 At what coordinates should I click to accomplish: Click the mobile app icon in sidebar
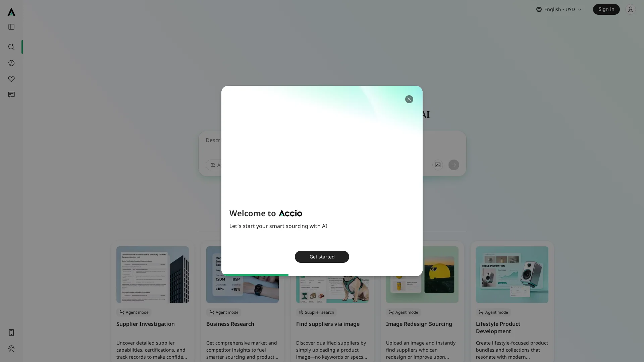[x=11, y=333]
